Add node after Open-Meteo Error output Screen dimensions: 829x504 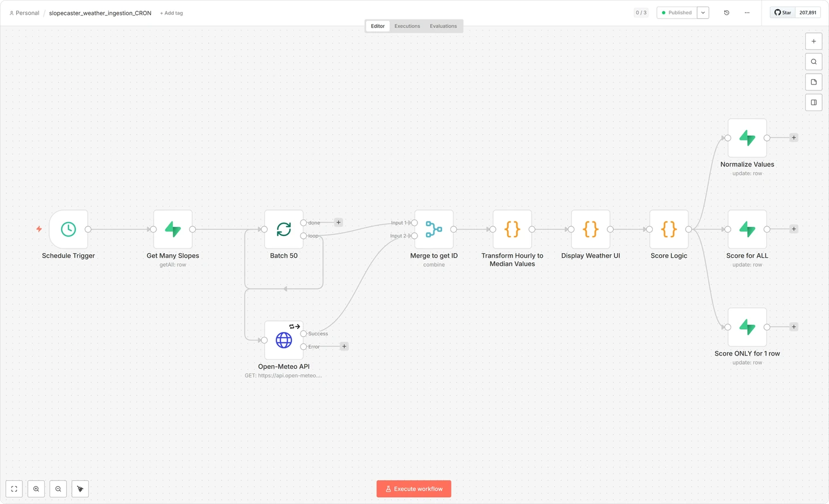344,346
